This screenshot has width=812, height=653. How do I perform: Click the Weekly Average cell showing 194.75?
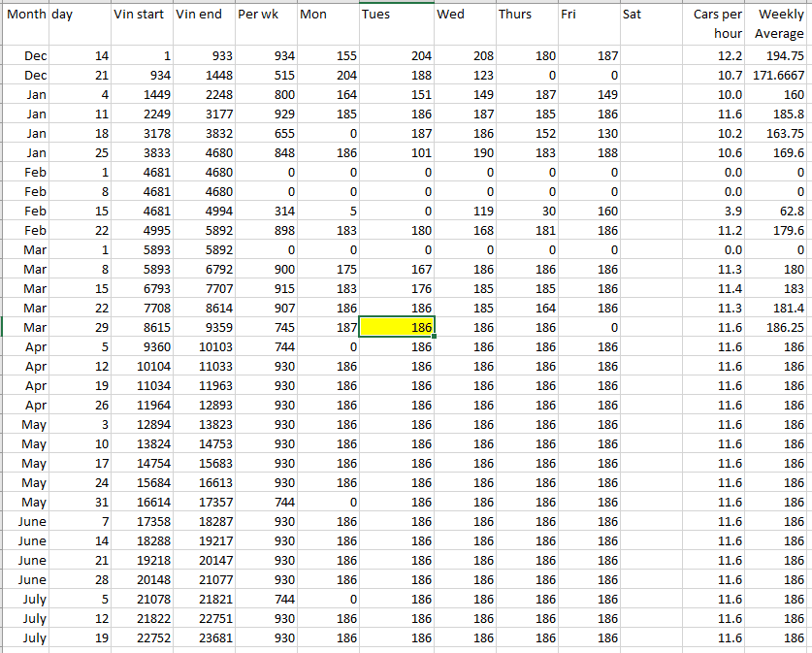[x=779, y=56]
